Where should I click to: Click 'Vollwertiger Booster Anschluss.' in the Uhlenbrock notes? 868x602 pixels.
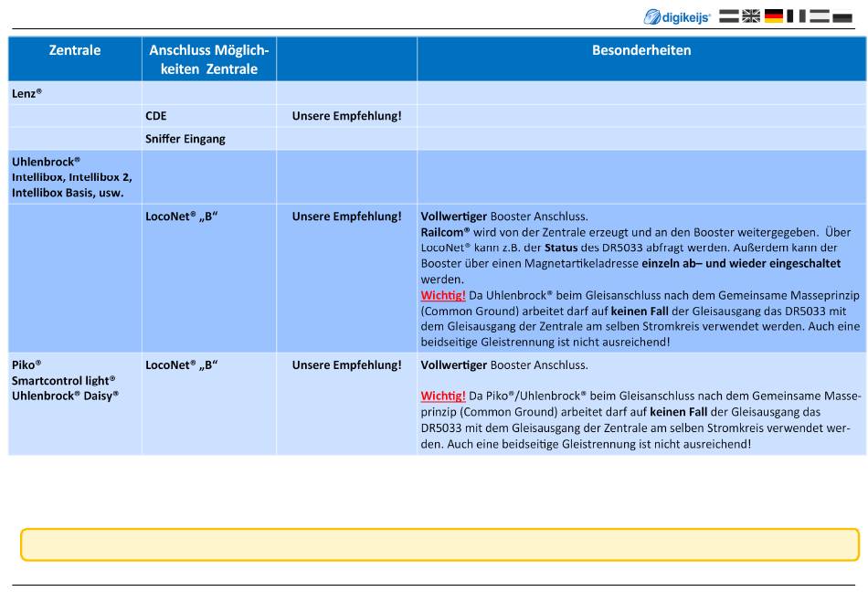point(504,217)
